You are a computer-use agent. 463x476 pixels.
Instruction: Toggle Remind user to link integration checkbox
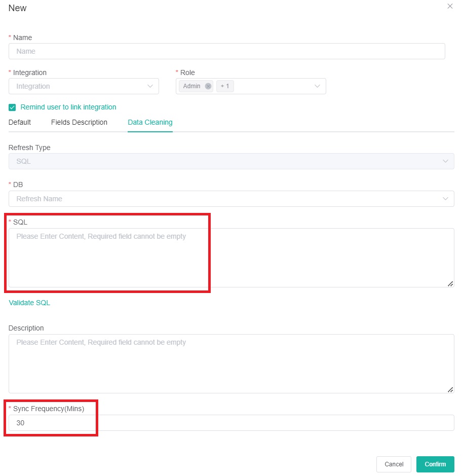coord(13,107)
